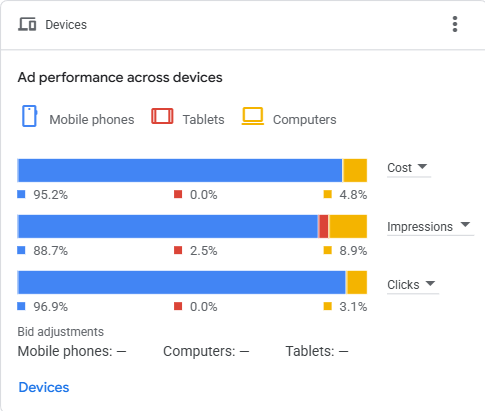Click the yellow computers segment in Cost bar
Image resolution: width=485 pixels, height=411 pixels.
(x=355, y=170)
